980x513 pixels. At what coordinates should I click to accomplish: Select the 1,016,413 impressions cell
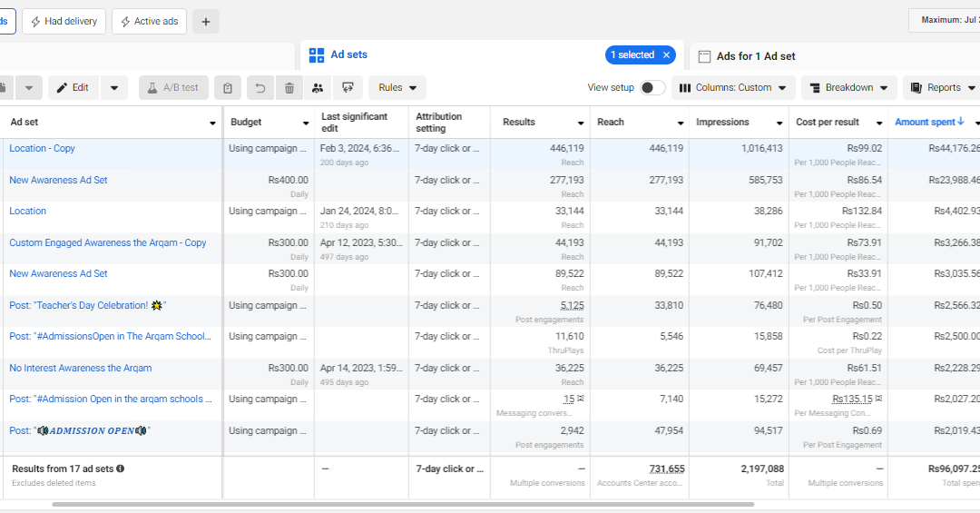point(739,154)
